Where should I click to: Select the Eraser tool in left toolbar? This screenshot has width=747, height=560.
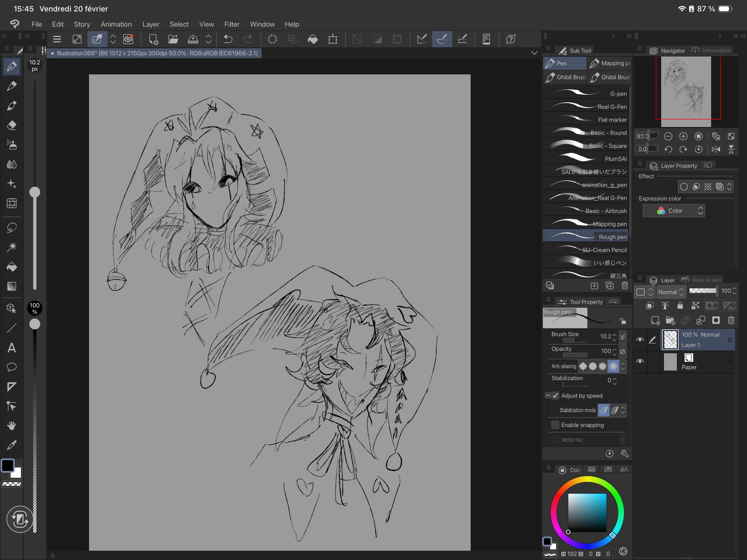pyautogui.click(x=12, y=125)
